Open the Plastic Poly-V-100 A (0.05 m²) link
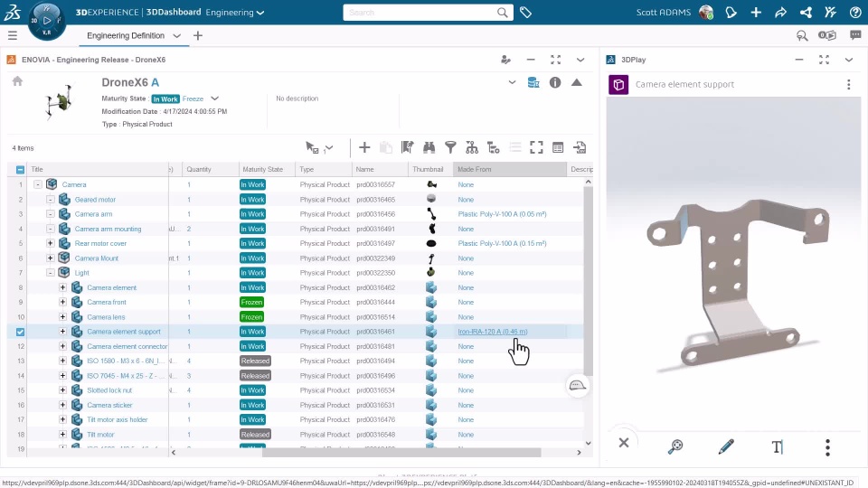Image resolution: width=868 pixels, height=488 pixels. coord(502,214)
